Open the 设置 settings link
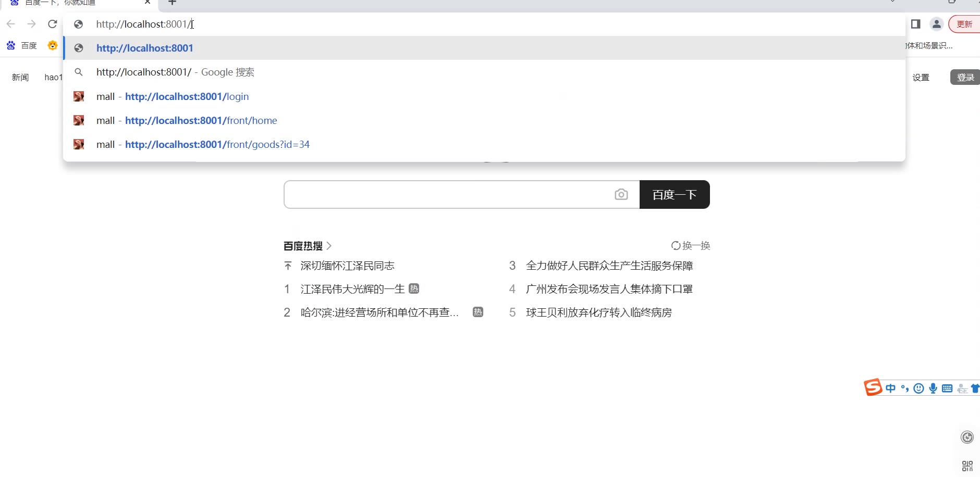The width and height of the screenshot is (980, 477). pyautogui.click(x=921, y=77)
